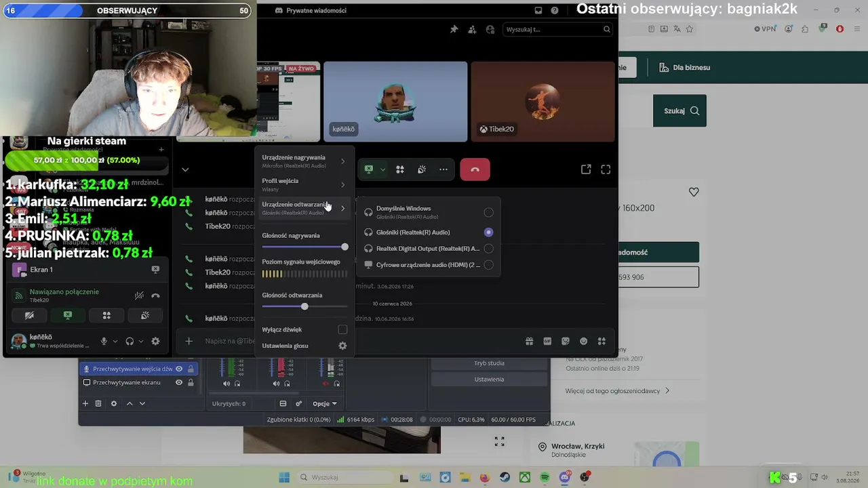Open Discord user settings gear

pyautogui.click(x=155, y=341)
